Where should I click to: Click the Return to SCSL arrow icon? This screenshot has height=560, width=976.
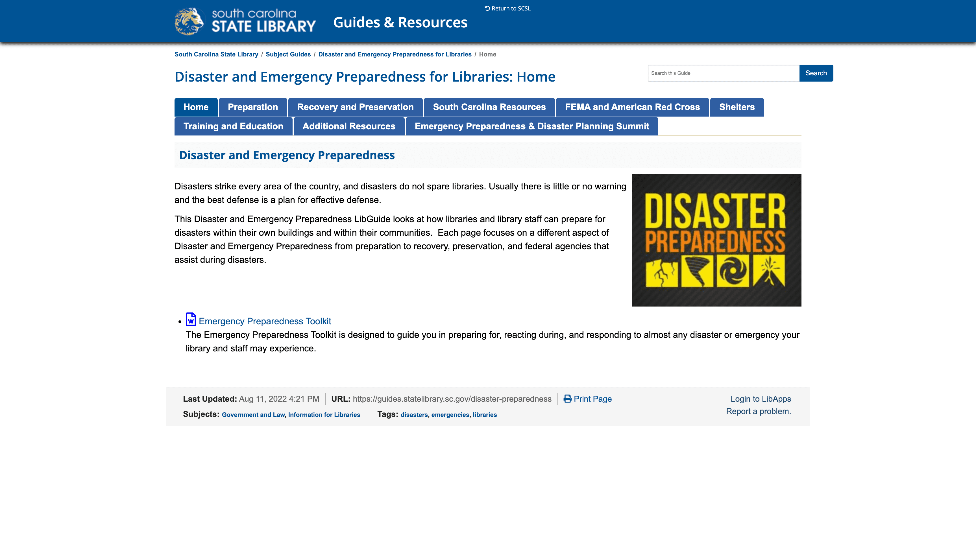click(x=487, y=8)
